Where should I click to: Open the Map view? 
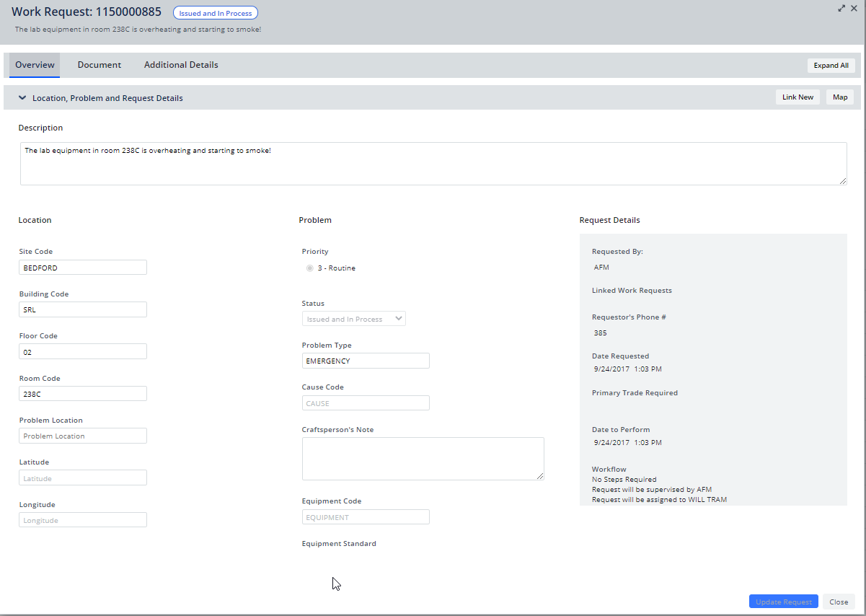coord(839,96)
